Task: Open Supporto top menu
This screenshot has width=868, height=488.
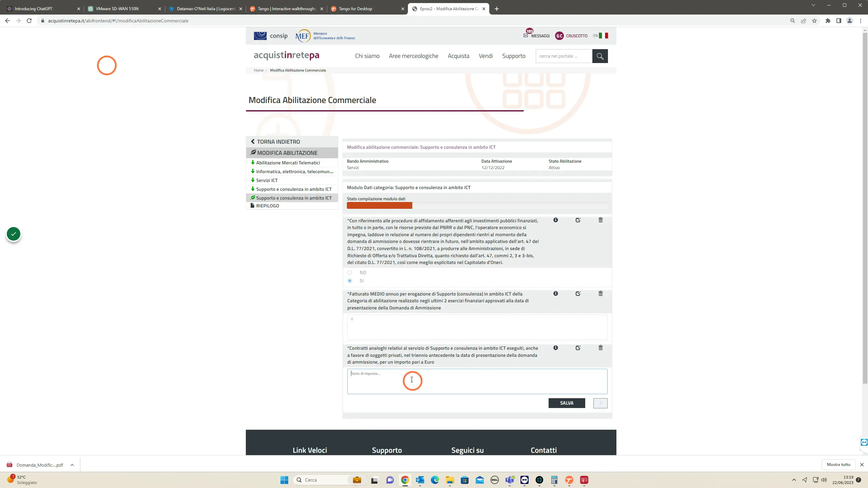Action: 514,56
